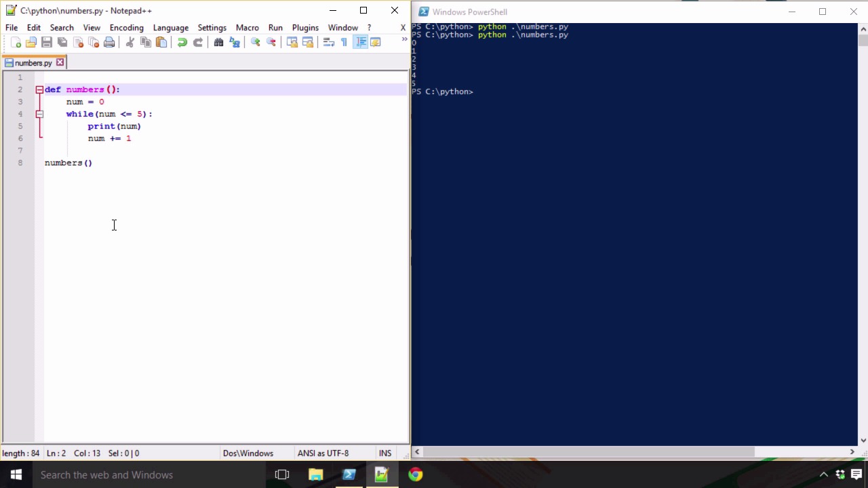This screenshot has height=488, width=868.
Task: Toggle Word wrap toolbar button
Action: [329, 42]
